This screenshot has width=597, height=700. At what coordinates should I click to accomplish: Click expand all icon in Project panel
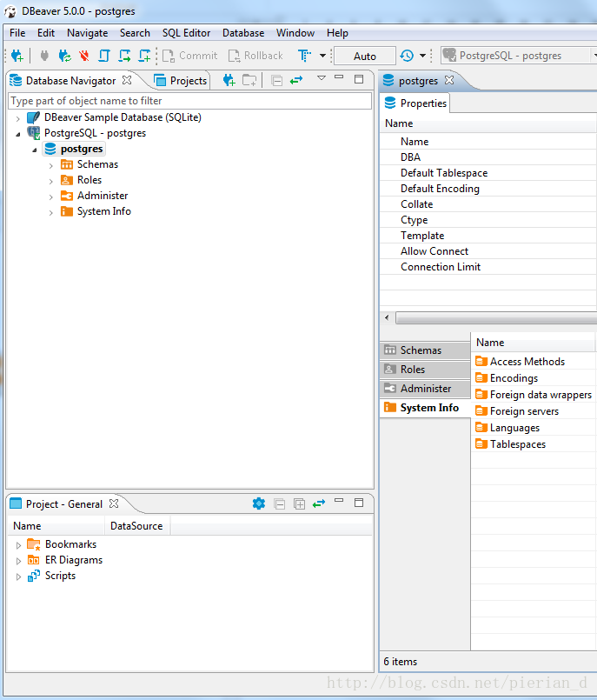point(300,504)
